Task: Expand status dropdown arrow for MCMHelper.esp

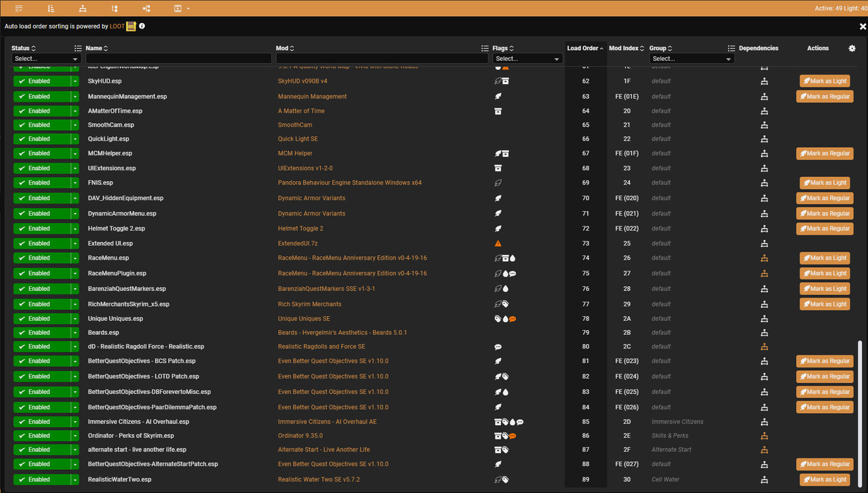Action: (75, 153)
